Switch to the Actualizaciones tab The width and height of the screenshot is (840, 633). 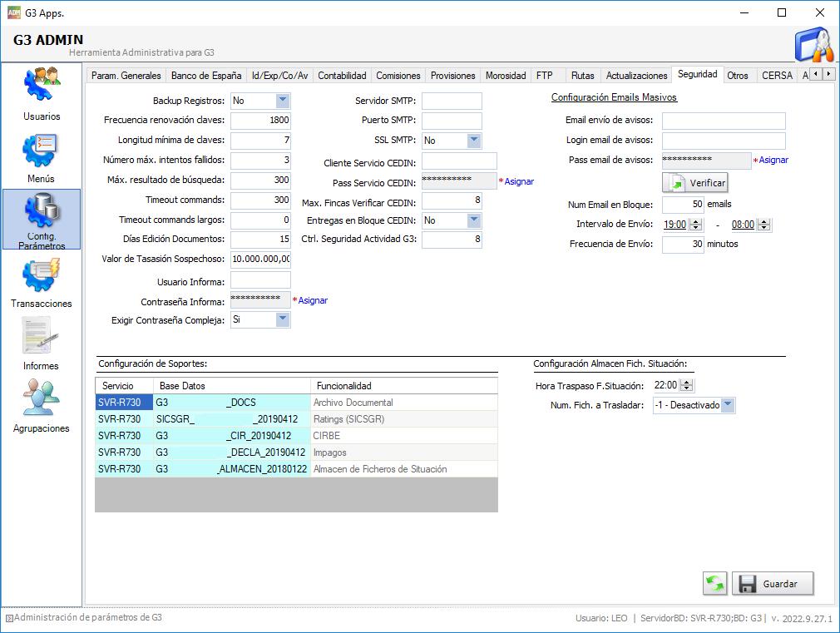point(636,76)
